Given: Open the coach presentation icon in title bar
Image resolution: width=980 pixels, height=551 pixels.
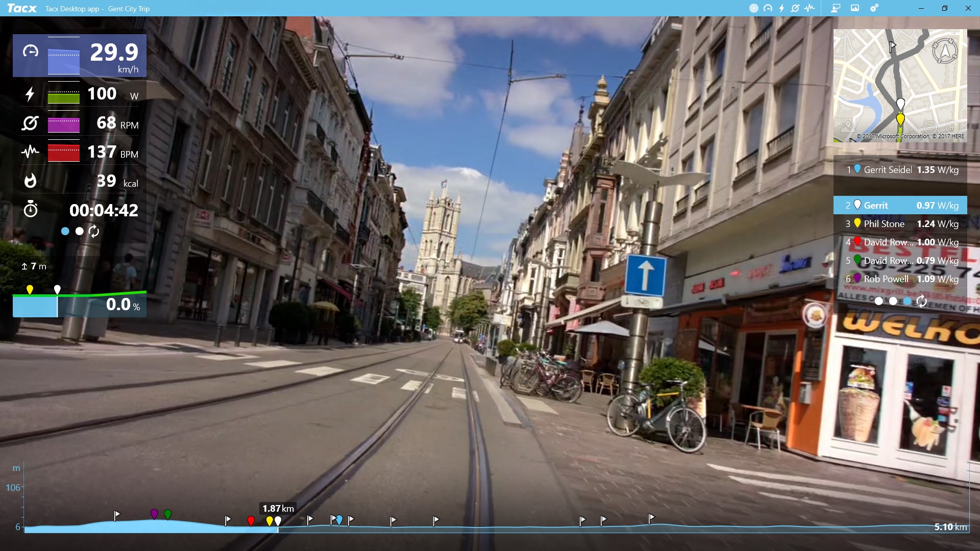Looking at the screenshot, I should coord(836,8).
